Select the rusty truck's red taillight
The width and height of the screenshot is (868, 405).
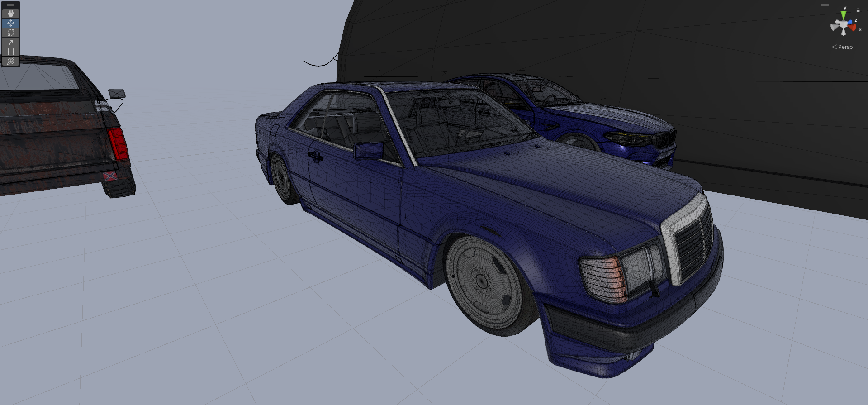[117, 143]
